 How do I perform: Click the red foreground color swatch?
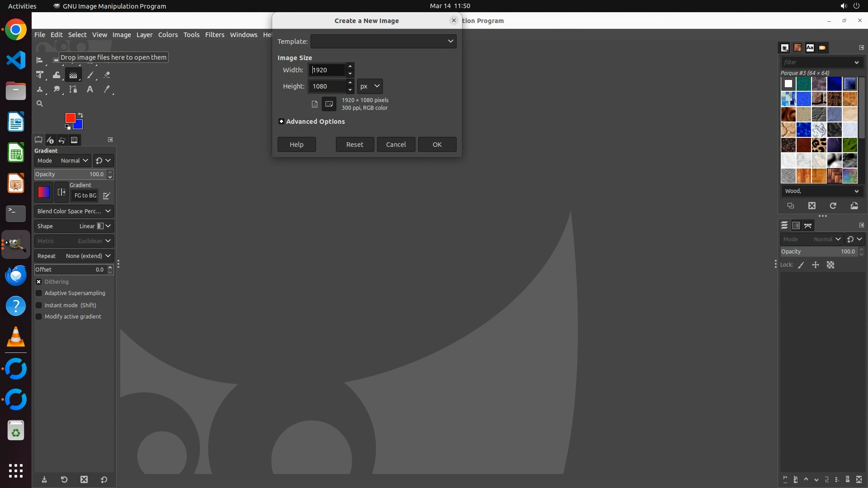point(70,117)
